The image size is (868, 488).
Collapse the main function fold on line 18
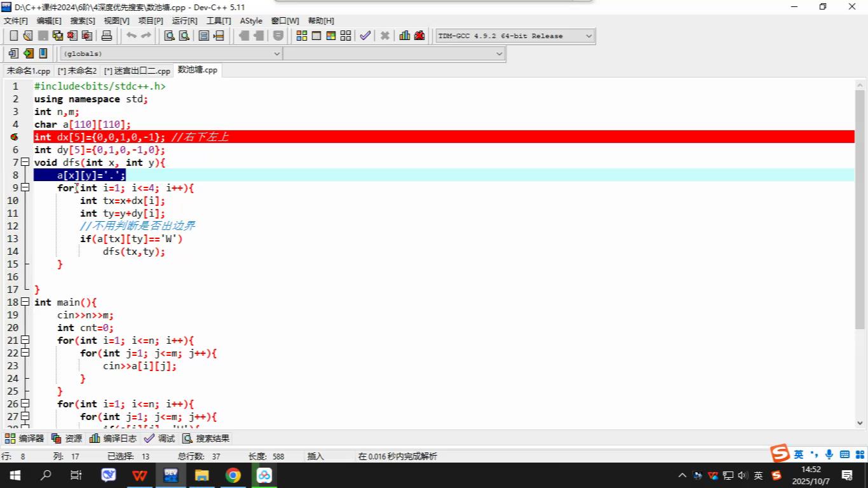click(25, 302)
